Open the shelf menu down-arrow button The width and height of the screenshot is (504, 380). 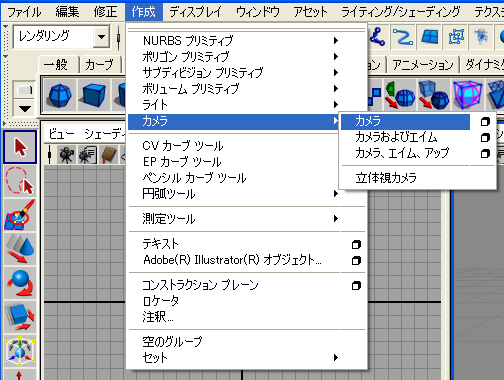point(25,108)
